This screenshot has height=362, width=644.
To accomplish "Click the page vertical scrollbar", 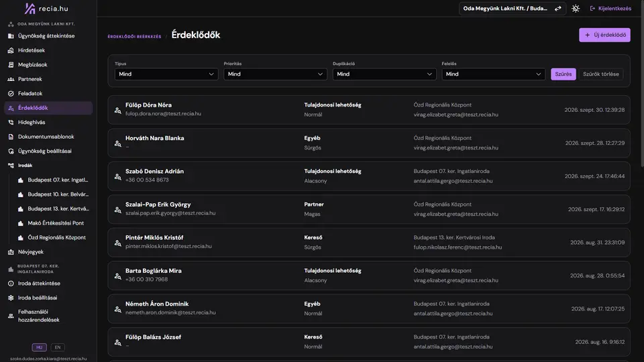I will [x=641, y=83].
